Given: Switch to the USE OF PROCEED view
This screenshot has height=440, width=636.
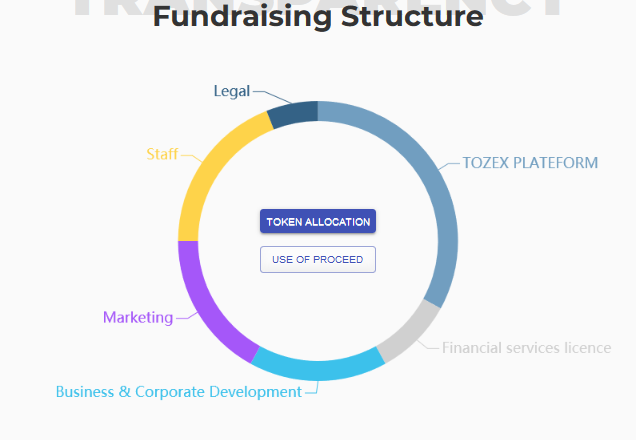Looking at the screenshot, I should click(318, 260).
